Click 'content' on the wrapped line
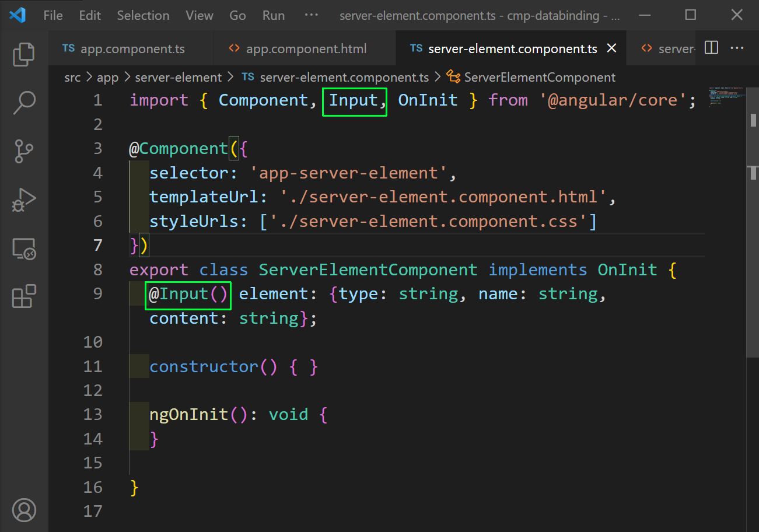 tap(184, 318)
